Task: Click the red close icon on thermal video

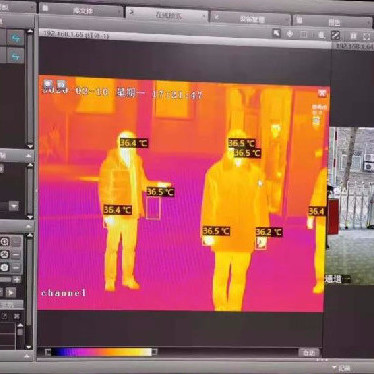Action: point(322,93)
